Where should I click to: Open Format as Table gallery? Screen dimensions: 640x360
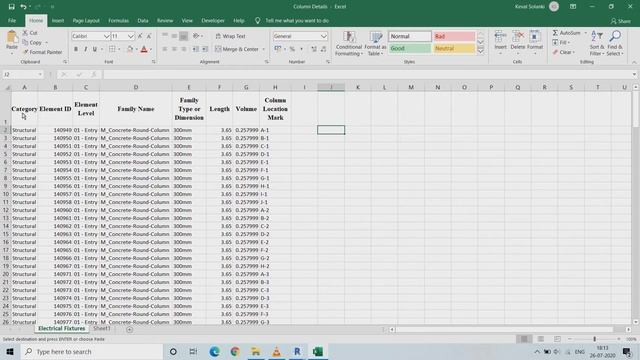tap(375, 43)
